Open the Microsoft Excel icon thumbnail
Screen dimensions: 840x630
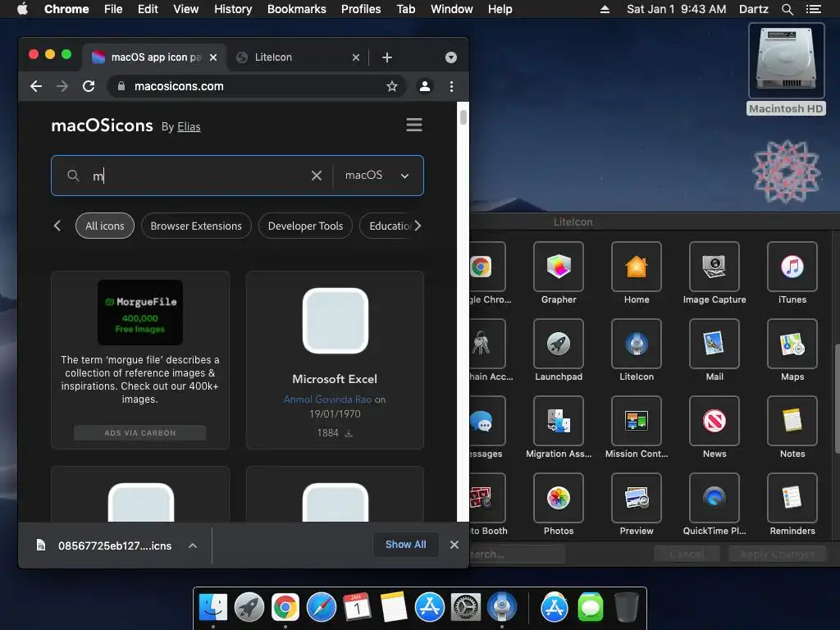[336, 321]
